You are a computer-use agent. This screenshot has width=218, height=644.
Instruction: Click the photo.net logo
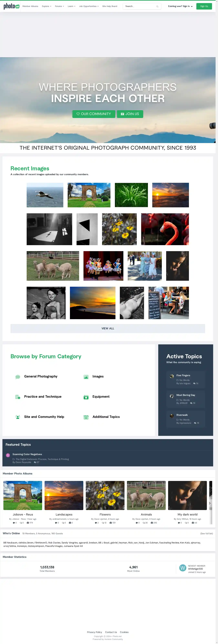click(x=11, y=6)
